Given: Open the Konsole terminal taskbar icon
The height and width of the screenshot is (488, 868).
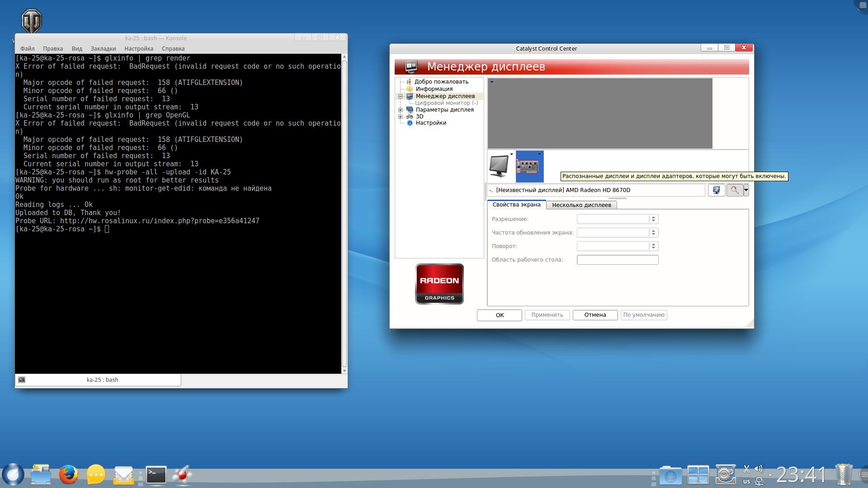Looking at the screenshot, I should [x=156, y=475].
